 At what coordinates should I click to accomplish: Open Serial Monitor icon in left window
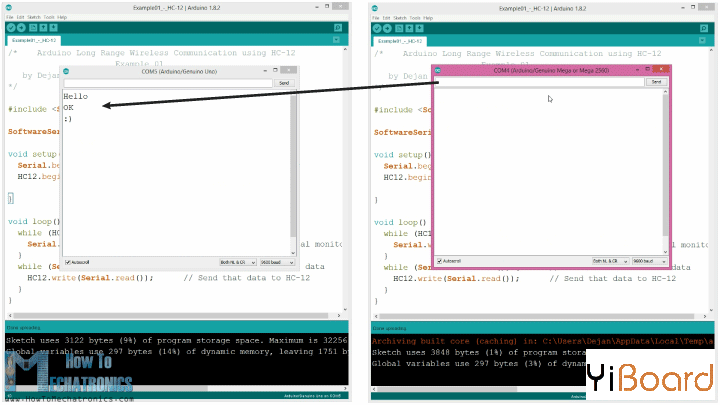tap(338, 28)
